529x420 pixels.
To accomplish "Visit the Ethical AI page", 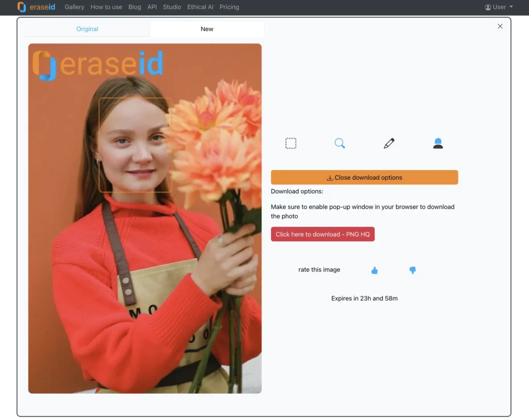I will tap(200, 7).
